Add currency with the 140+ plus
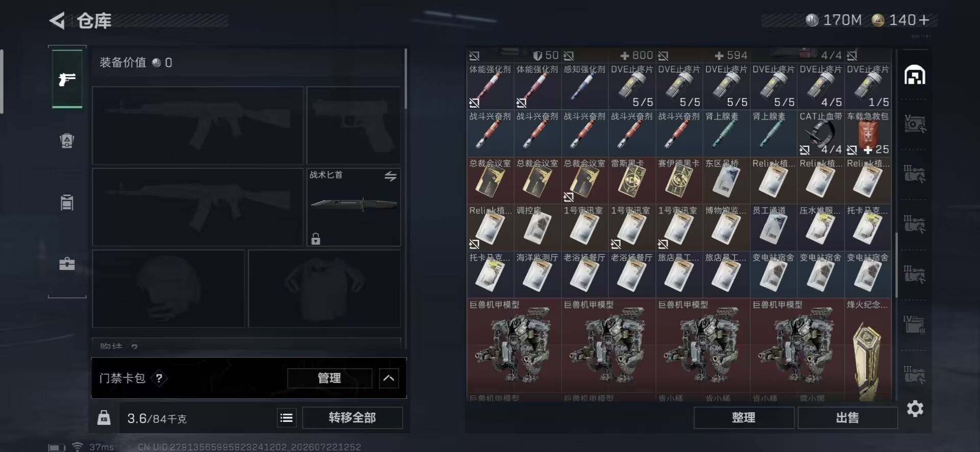Screen dimensions: 980x452 coord(923,20)
